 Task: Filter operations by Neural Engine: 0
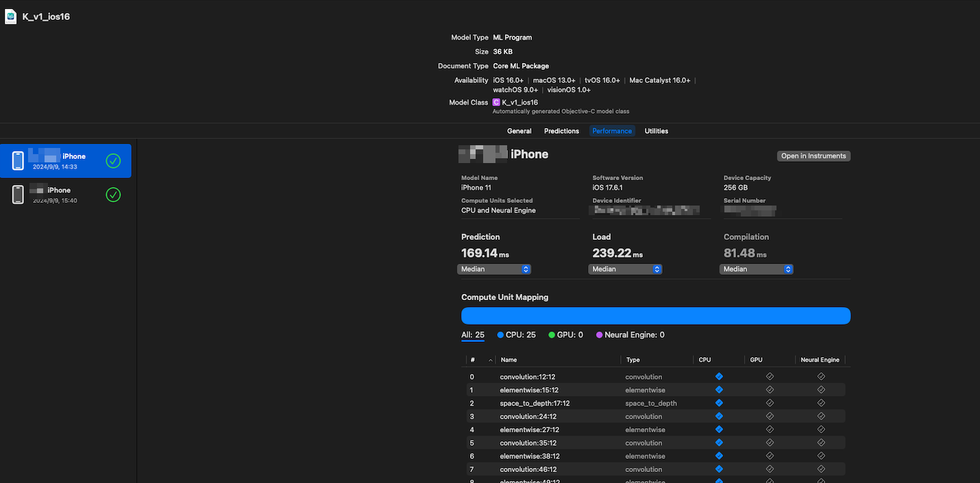tap(630, 335)
